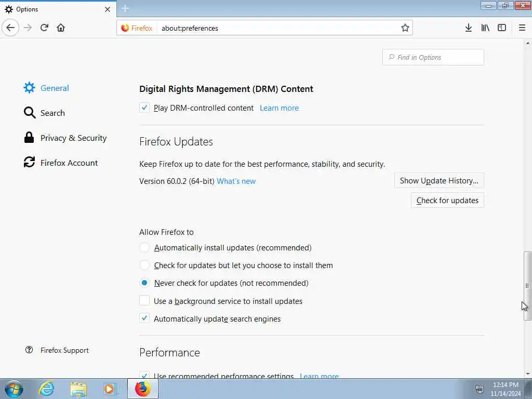
Task: Enable Use a background service checkbox
Action: [x=144, y=301]
